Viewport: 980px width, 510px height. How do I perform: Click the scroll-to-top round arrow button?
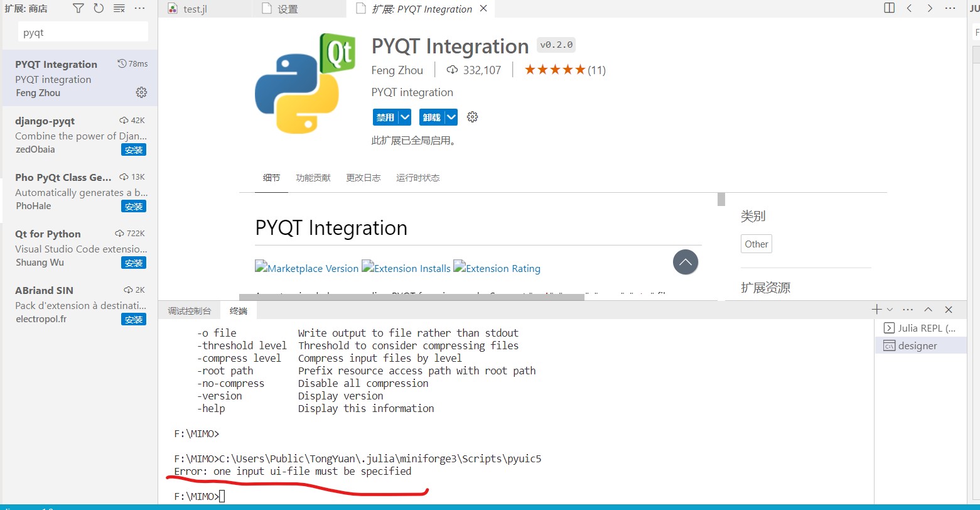click(686, 262)
